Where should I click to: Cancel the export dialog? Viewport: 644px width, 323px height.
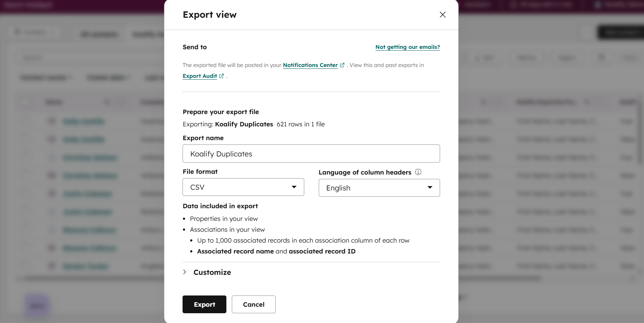coord(254,305)
